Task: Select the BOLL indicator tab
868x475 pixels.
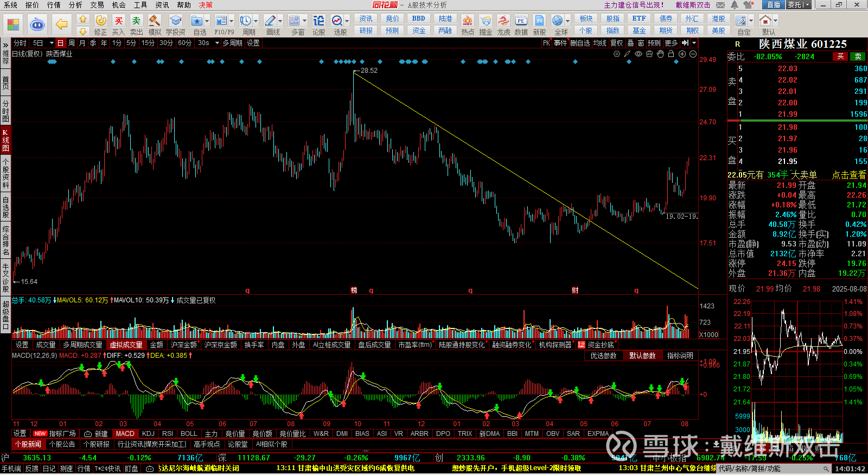Action: click(x=189, y=434)
